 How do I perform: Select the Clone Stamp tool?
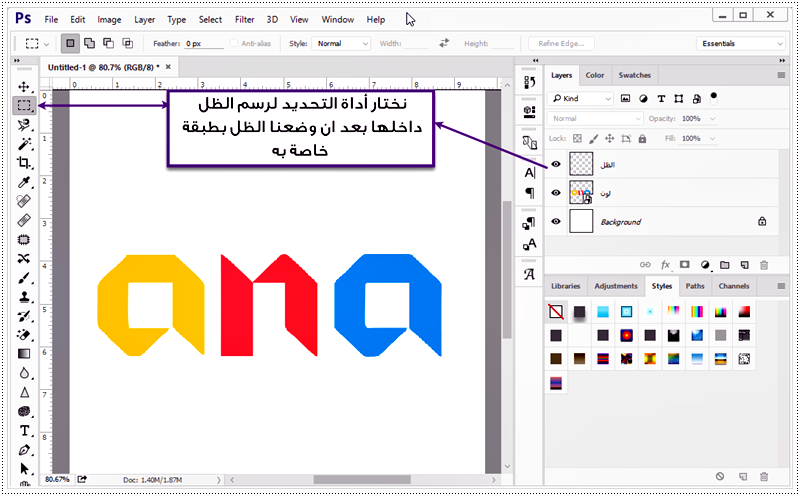pyautogui.click(x=23, y=297)
